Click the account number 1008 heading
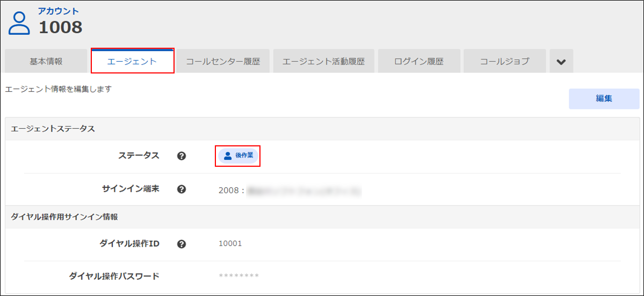The height and width of the screenshot is (296, 644). [x=60, y=27]
